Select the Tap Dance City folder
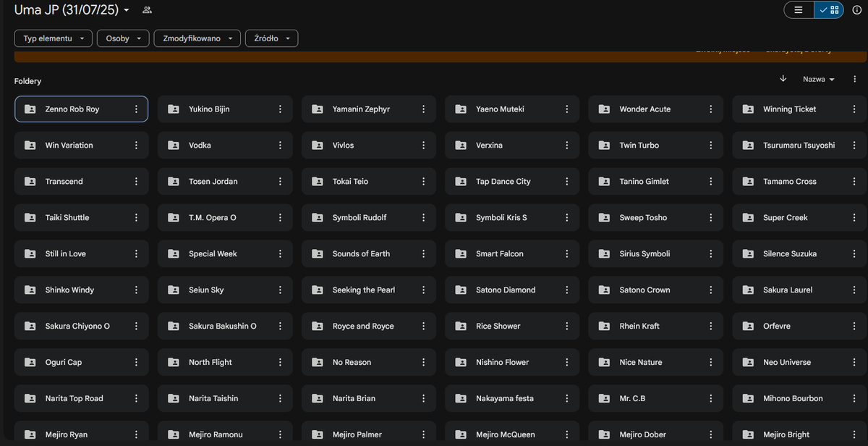 coord(513,182)
